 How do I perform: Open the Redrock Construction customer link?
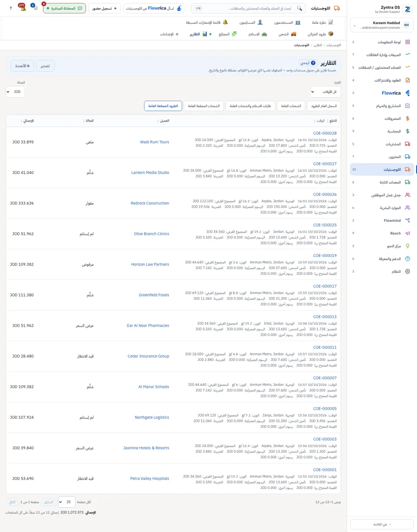(x=150, y=203)
